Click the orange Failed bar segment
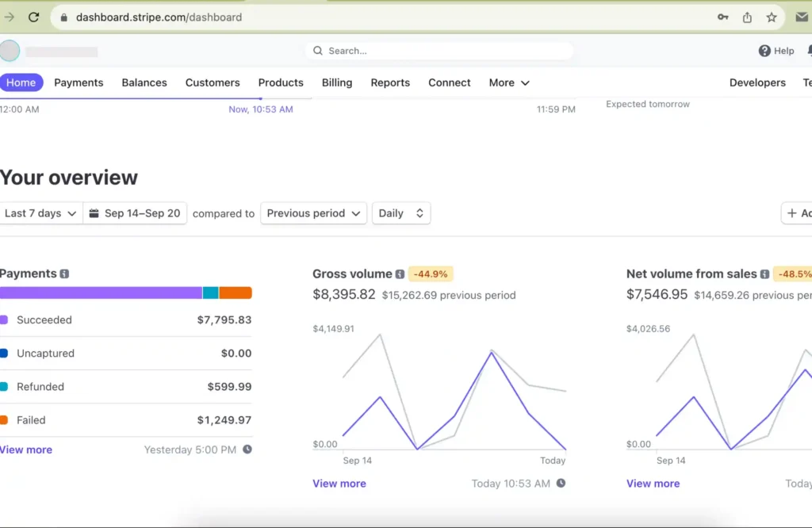The width and height of the screenshot is (812, 528). coord(236,293)
